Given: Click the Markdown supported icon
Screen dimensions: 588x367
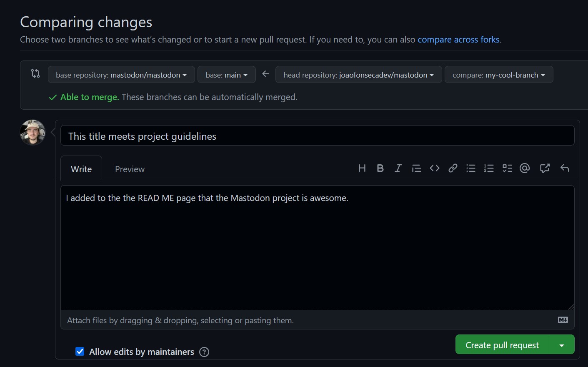Looking at the screenshot, I should [563, 320].
